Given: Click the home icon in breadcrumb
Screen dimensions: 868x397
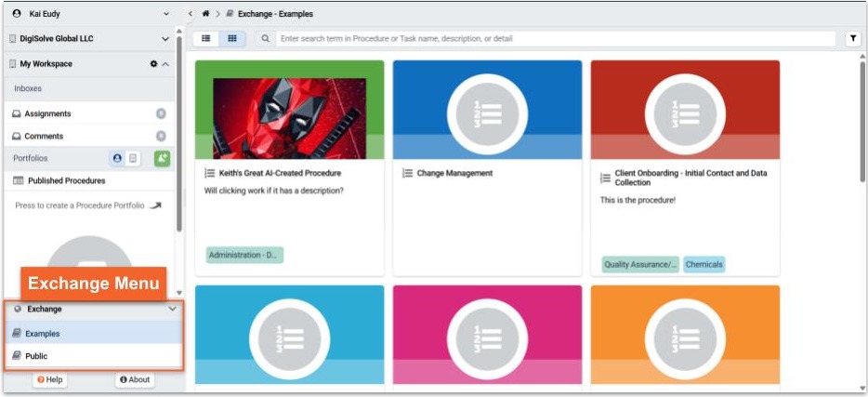Looking at the screenshot, I should 206,13.
